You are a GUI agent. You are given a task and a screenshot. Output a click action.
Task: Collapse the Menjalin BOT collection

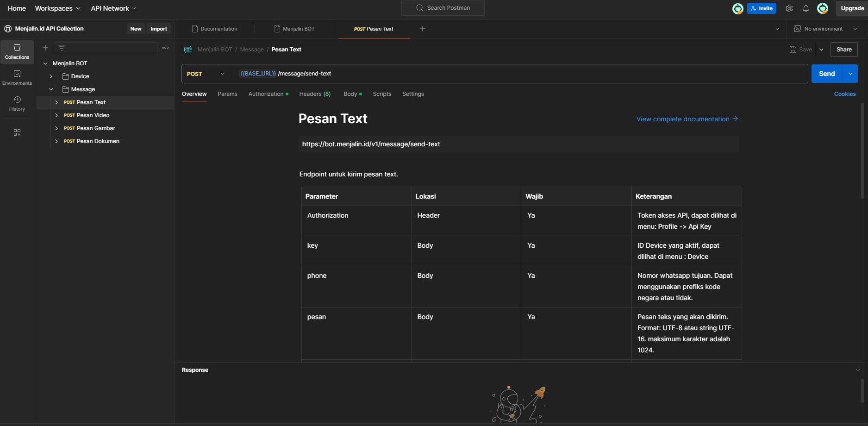coord(45,63)
